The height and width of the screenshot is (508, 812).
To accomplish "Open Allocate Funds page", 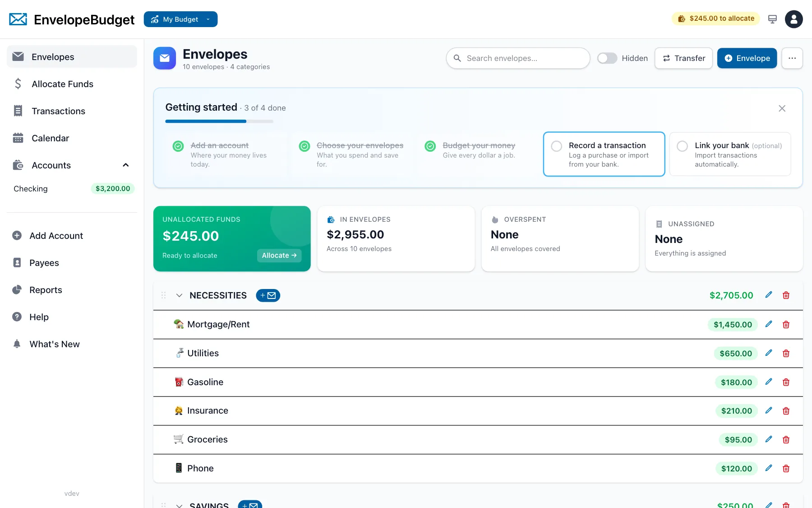I will 72,84.
